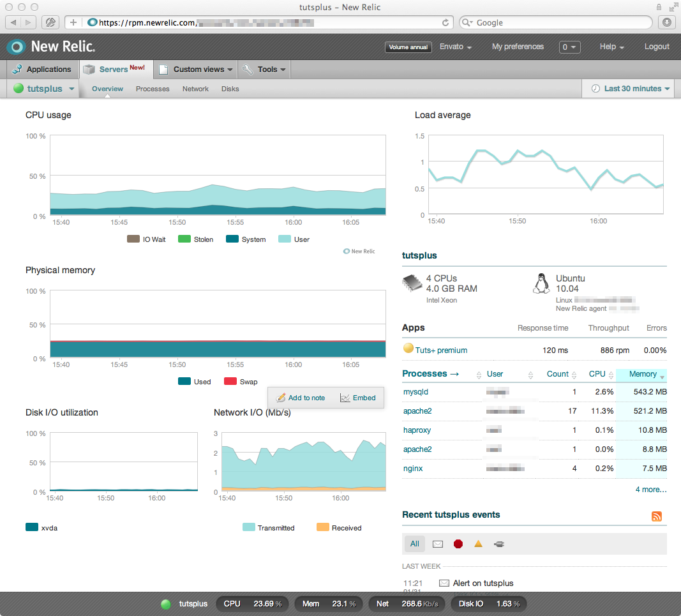Select the All events filter

(x=414, y=544)
